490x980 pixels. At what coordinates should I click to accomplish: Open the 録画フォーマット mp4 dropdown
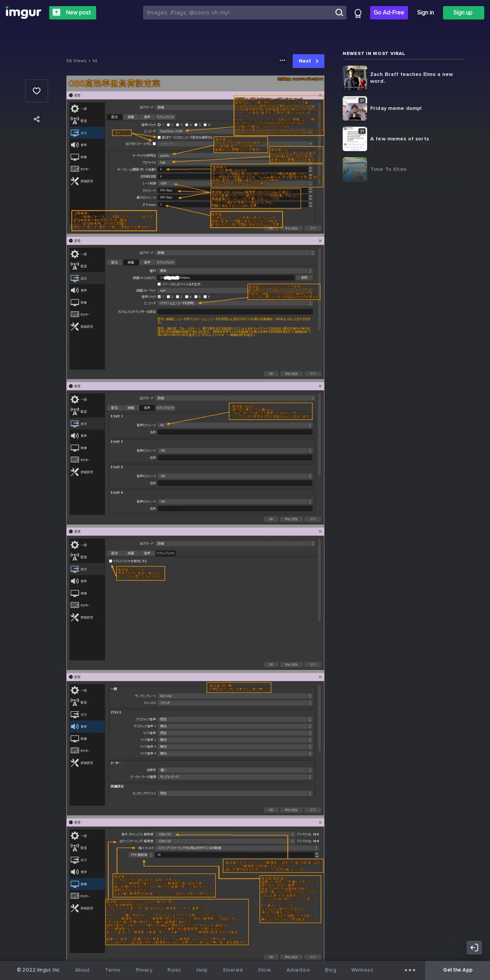[x=235, y=290]
